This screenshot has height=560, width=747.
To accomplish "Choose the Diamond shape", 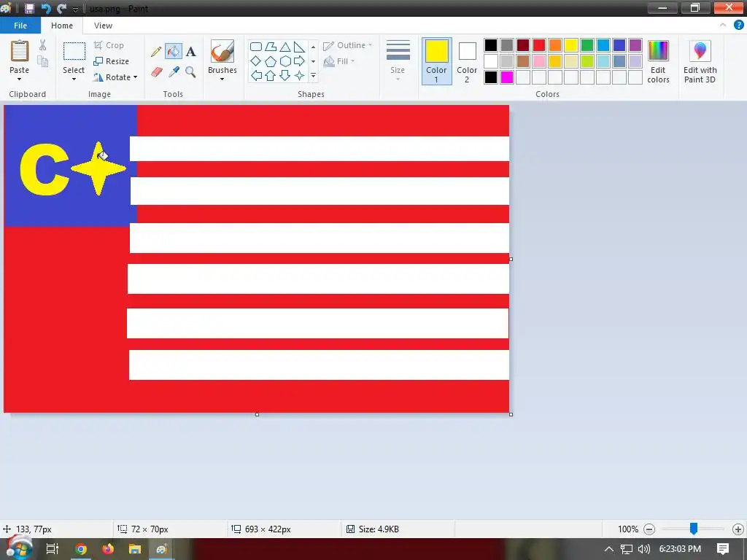I will [256, 61].
